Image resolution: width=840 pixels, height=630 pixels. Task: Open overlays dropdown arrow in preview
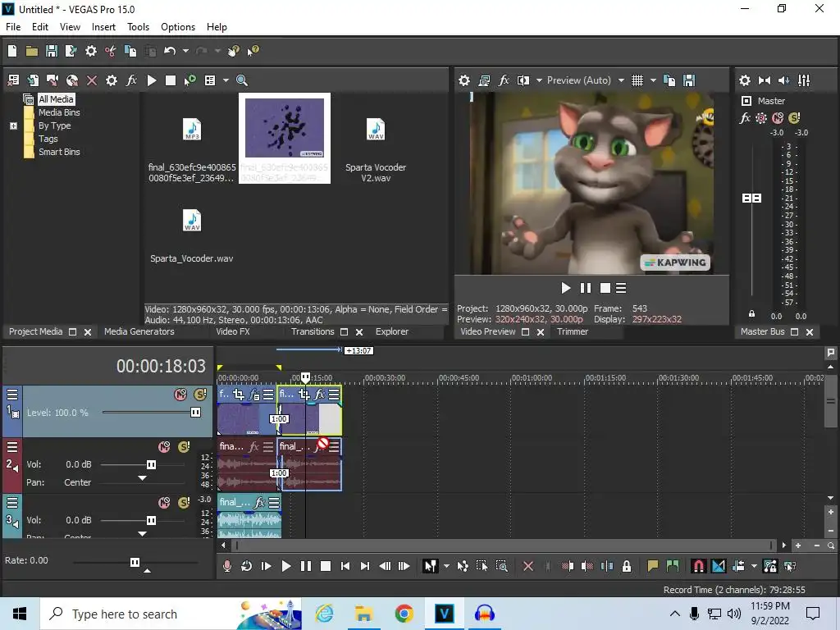(653, 80)
